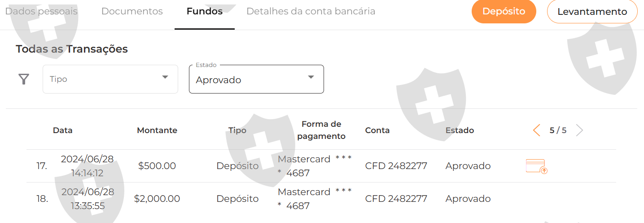
Task: Click the next page arrow
Action: (x=579, y=130)
